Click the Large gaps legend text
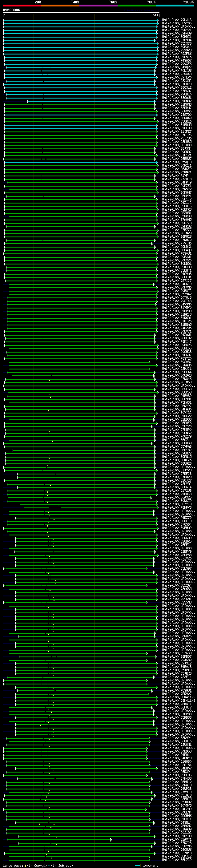This screenshot has width=197, height=868. pos(38,866)
